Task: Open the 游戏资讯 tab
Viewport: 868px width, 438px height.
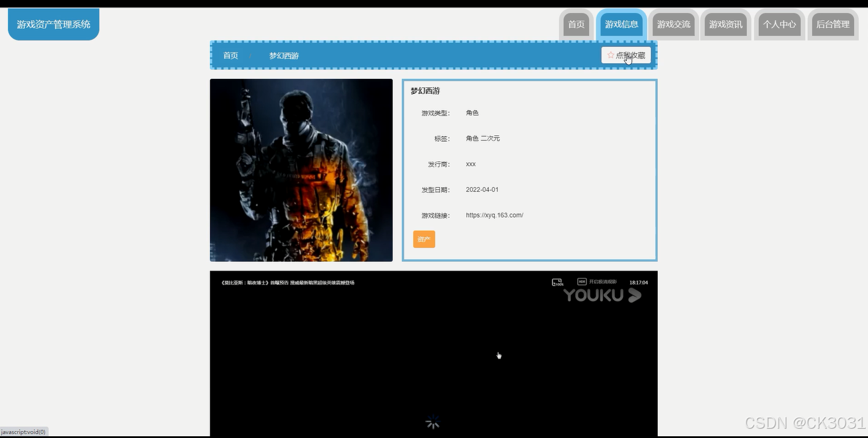Action: (726, 24)
